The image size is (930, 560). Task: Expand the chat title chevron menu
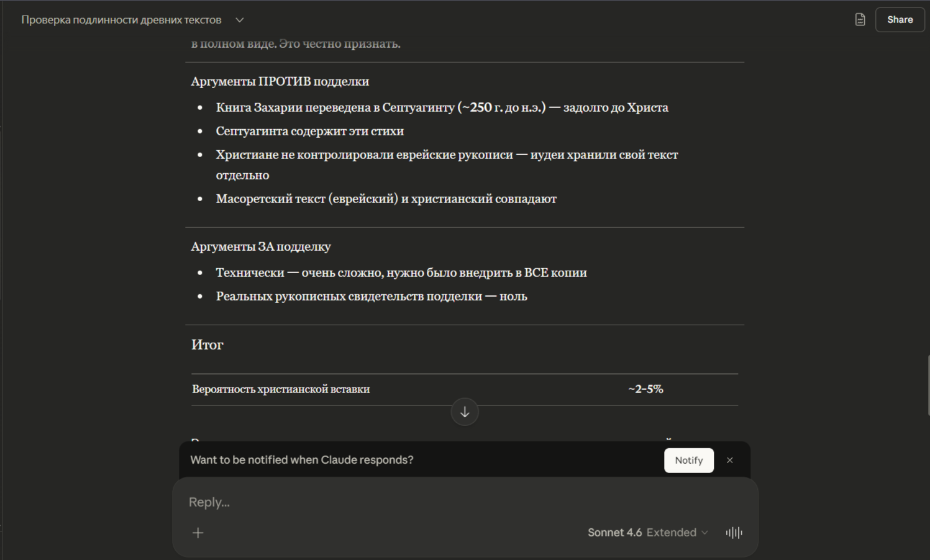(x=240, y=20)
